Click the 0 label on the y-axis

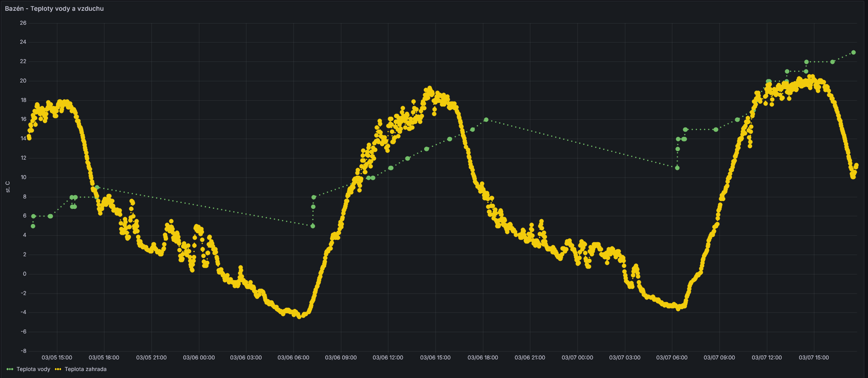click(x=25, y=274)
